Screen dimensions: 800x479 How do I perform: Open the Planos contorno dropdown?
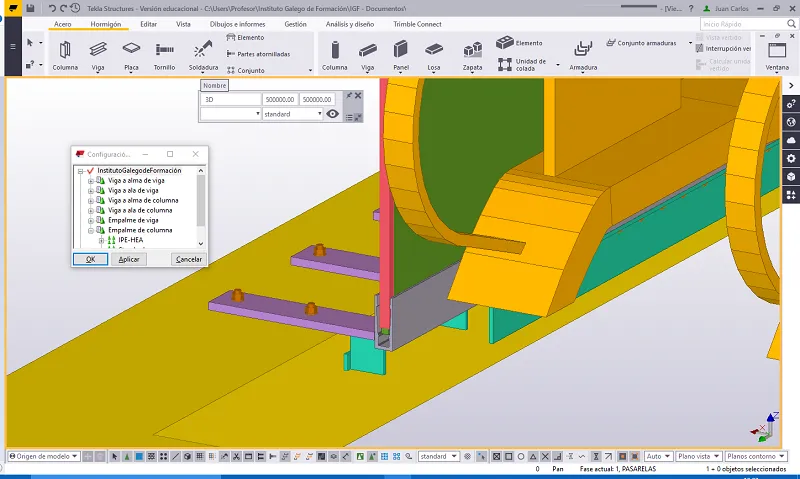coord(755,456)
